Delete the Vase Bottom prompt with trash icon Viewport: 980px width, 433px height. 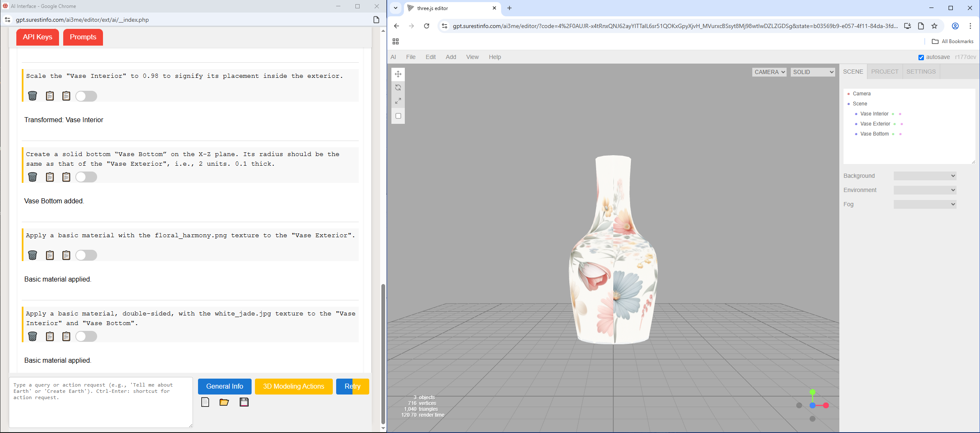pyautogui.click(x=33, y=177)
